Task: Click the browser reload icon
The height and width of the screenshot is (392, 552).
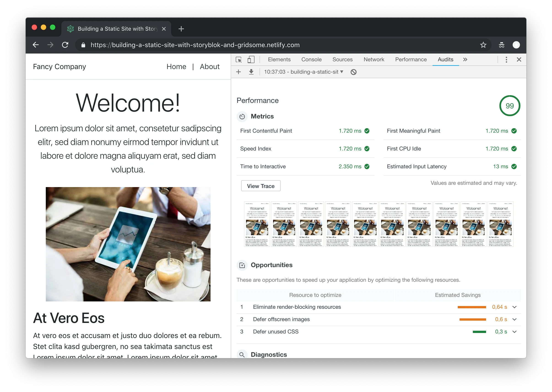Action: [65, 45]
